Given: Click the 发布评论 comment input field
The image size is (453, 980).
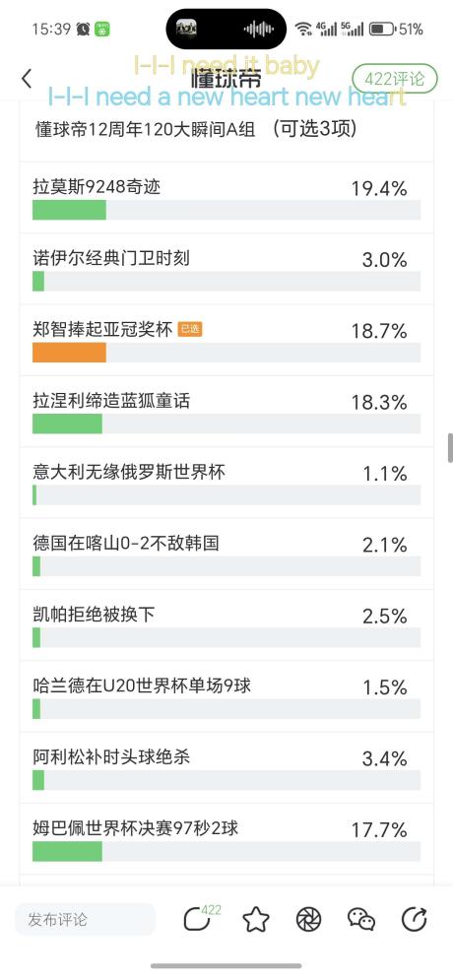Looking at the screenshot, I should pyautogui.click(x=85, y=919).
